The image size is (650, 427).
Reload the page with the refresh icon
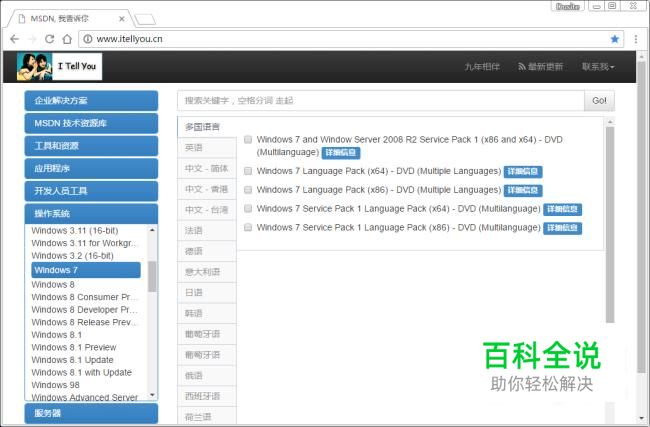49,39
